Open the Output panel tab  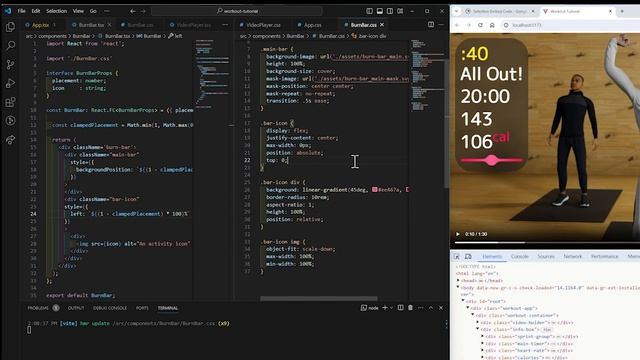click(x=76, y=308)
